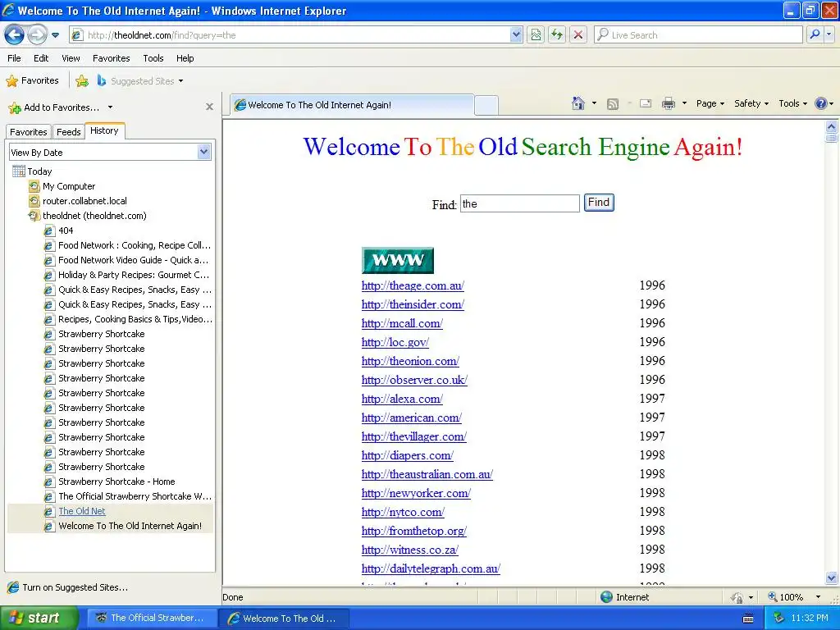Viewport: 840px width, 630px height.
Task: Open the http://alexa.com/ link
Action: pyautogui.click(x=402, y=399)
